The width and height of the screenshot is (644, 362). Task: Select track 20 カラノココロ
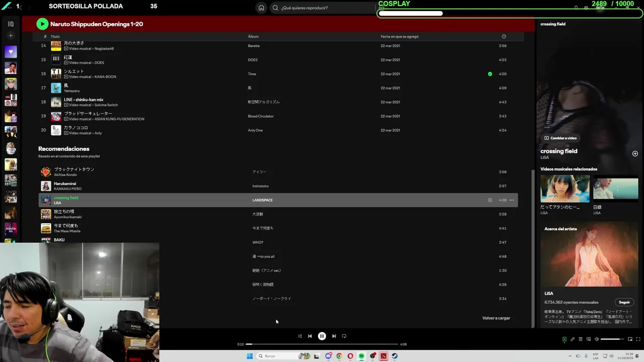[x=278, y=130]
